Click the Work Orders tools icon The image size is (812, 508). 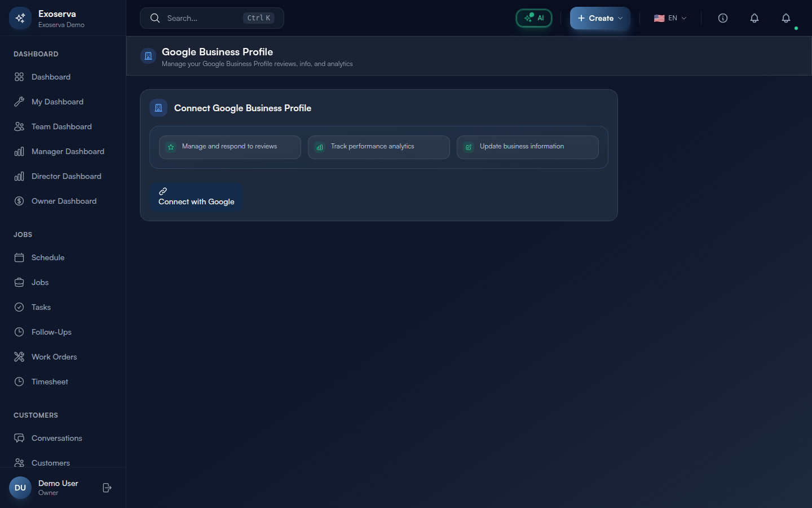tap(19, 357)
